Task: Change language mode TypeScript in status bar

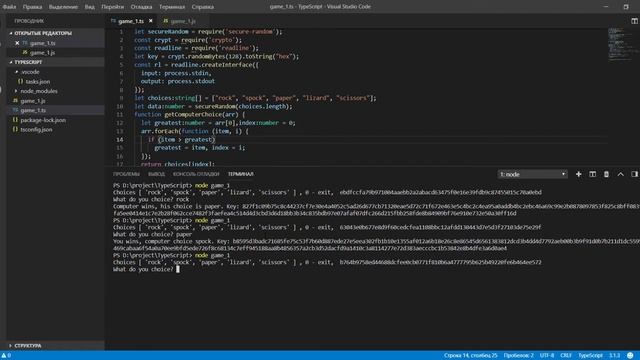Action: click(x=590, y=356)
